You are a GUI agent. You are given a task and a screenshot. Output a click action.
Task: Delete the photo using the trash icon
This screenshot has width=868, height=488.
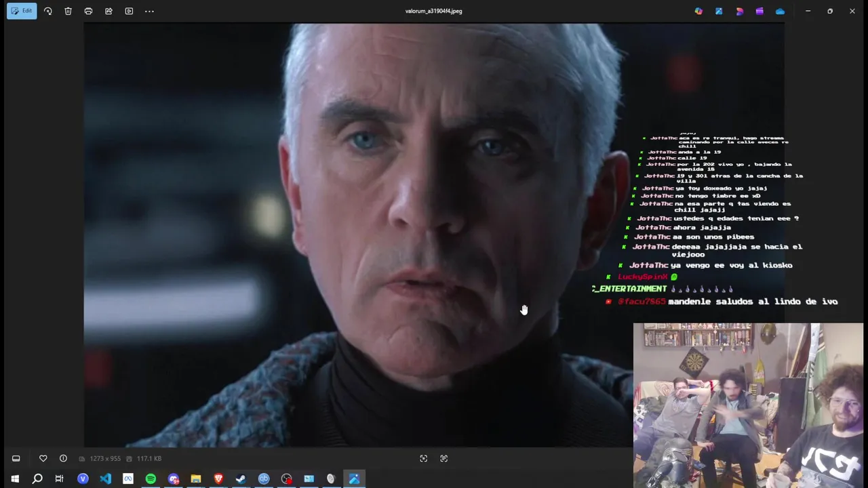pyautogui.click(x=68, y=11)
